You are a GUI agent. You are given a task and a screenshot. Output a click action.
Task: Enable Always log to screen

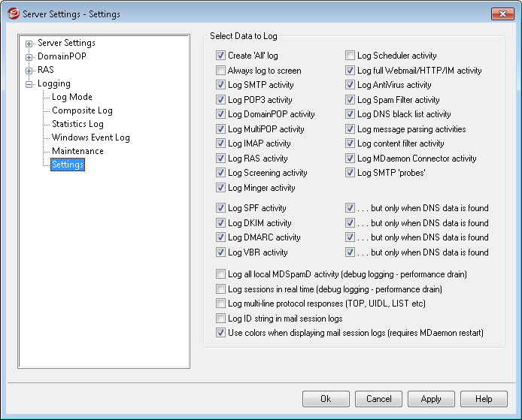(x=220, y=71)
